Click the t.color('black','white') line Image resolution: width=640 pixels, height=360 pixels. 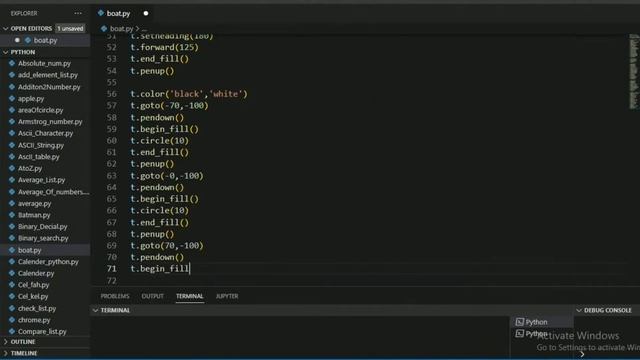[189, 94]
